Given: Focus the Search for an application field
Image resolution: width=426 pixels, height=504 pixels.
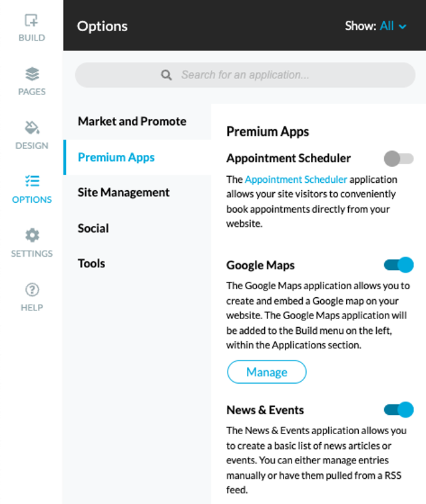Looking at the screenshot, I should point(245,75).
